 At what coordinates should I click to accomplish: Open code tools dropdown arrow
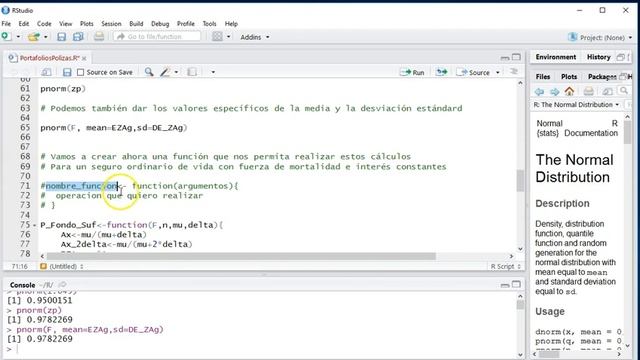point(176,72)
